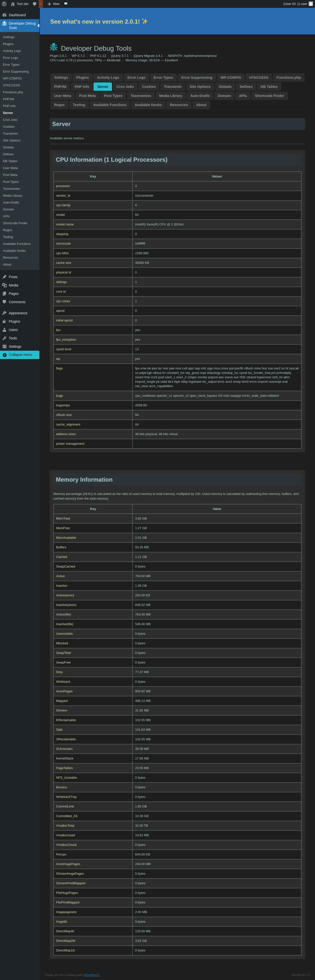Click the Appearance paintbrush icon

(5, 313)
